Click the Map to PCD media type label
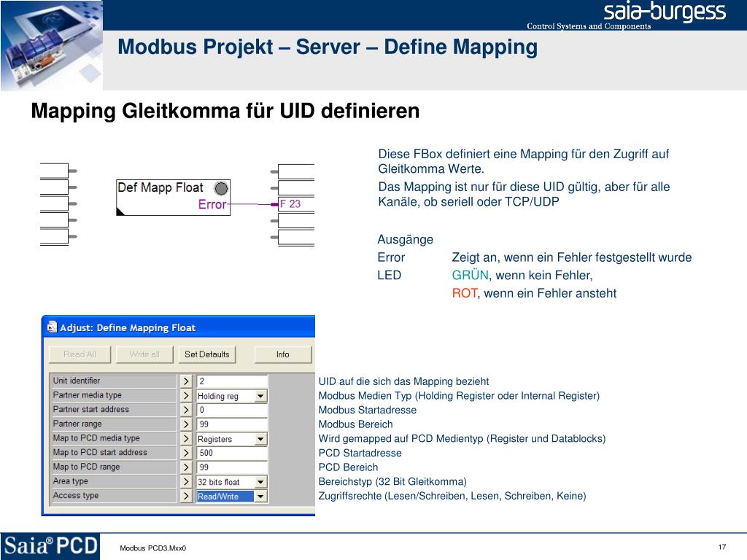 pyautogui.click(x=113, y=438)
